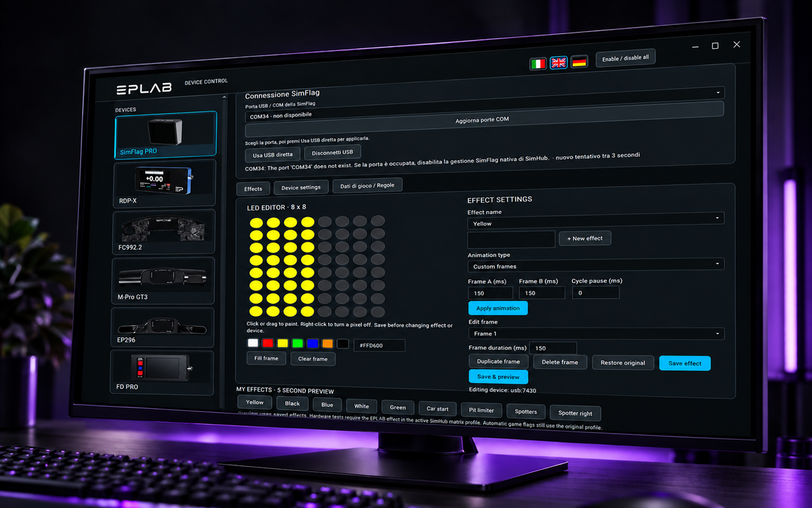Click the Save & preview button
The width and height of the screenshot is (812, 508).
[499, 377]
